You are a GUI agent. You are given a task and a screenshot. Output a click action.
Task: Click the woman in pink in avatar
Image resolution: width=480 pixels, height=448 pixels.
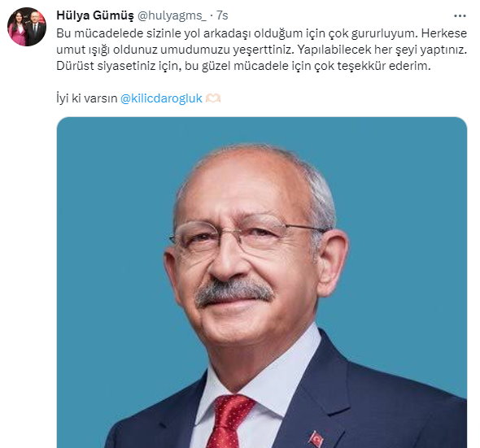[17, 31]
